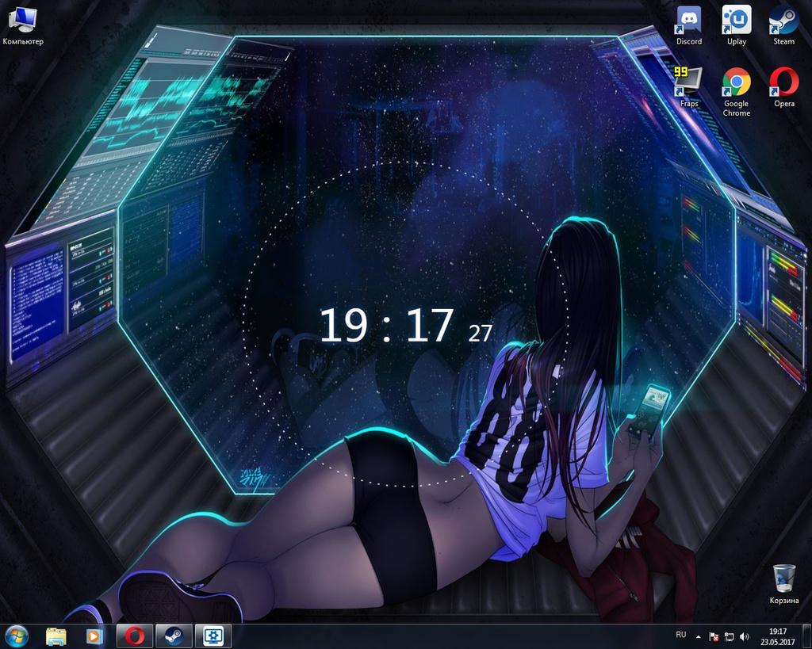The width and height of the screenshot is (812, 649).
Task: Open the Action Center flag icon
Action: tap(714, 636)
